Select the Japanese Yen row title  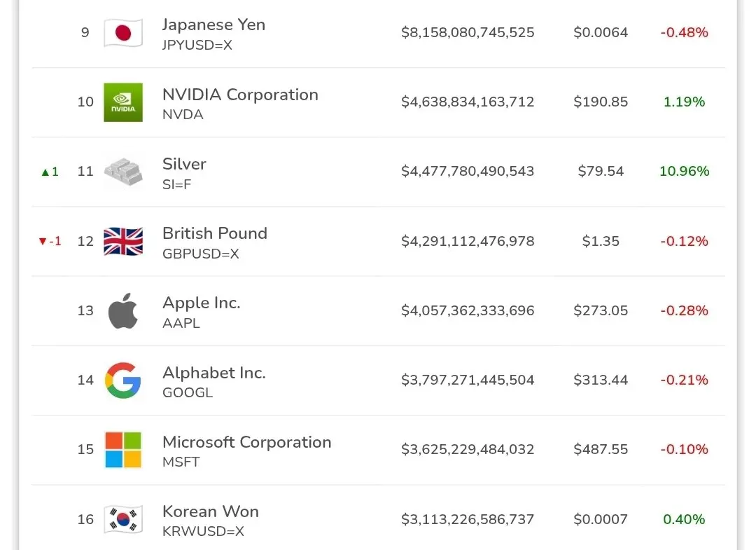[213, 25]
